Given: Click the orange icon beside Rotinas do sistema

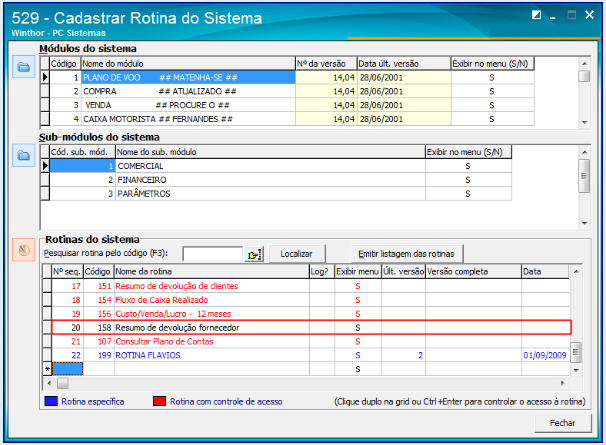Looking at the screenshot, I should (x=24, y=250).
